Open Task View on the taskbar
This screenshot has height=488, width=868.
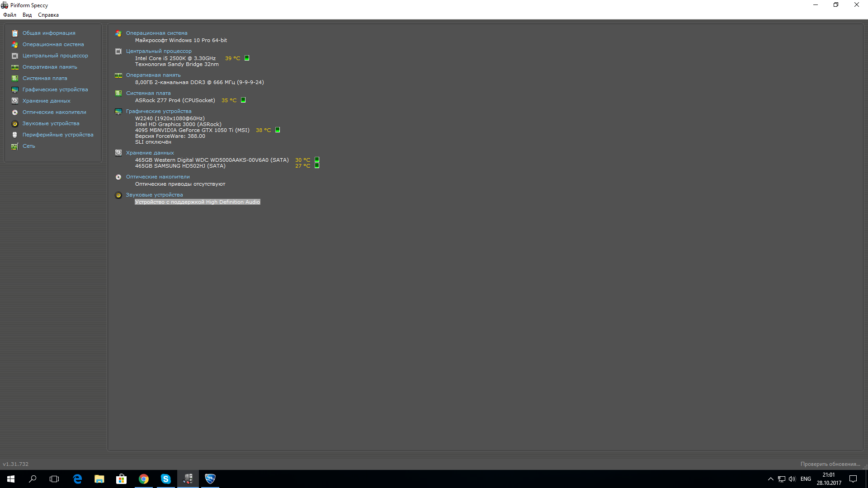54,479
